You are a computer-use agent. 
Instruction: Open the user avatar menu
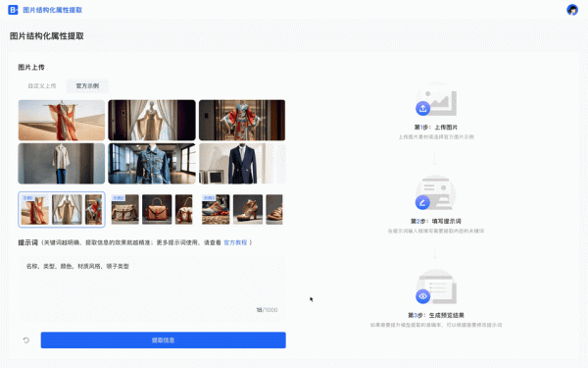click(572, 10)
